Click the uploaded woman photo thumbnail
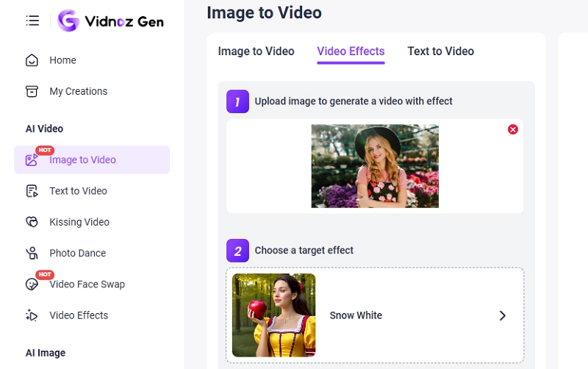The width and height of the screenshot is (588, 369). coord(375,165)
